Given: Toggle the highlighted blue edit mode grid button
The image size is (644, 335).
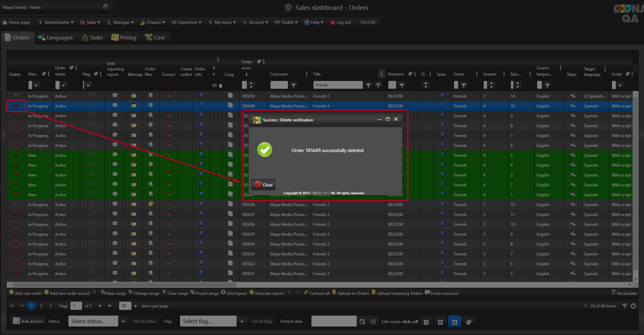Looking at the screenshot, I should [x=454, y=322].
